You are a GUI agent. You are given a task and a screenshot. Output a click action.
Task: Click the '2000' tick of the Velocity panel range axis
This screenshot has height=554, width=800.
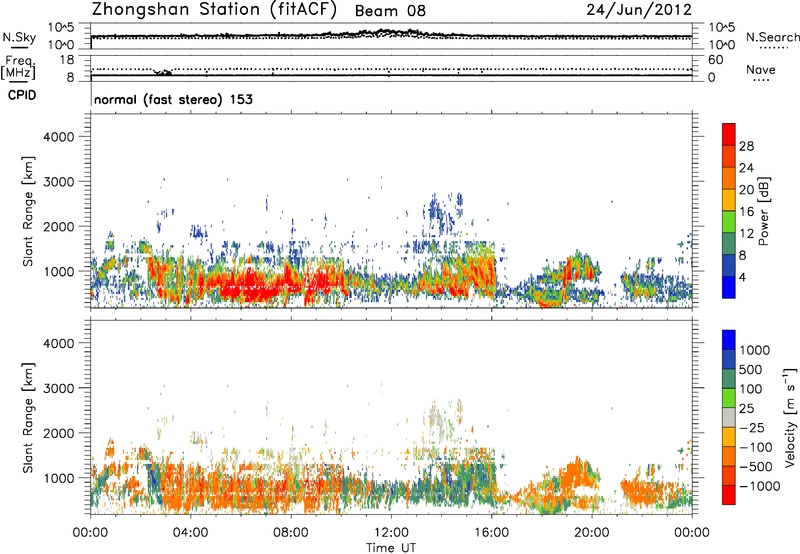(x=59, y=433)
